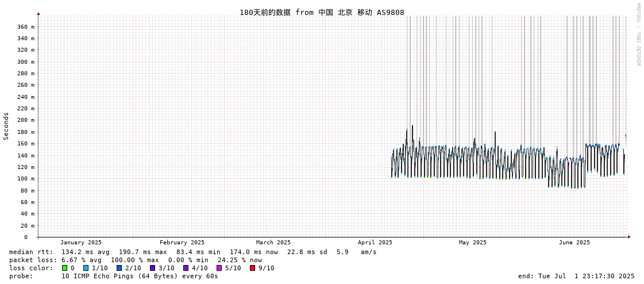Screen dimensions: 644x284
Task: Click the '100 m' y-axis tick label
Action: coord(26,178)
